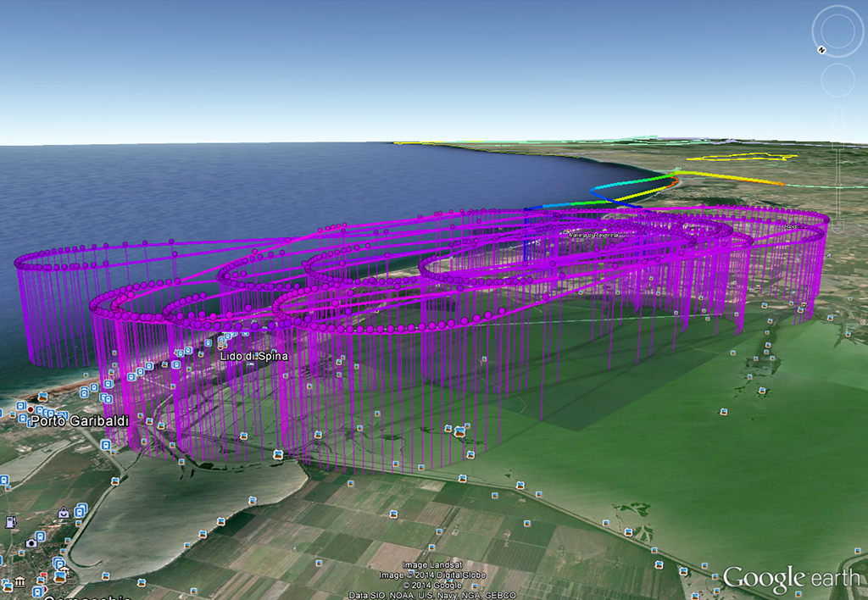Click the Marina di Ravenna label
The image size is (868, 600).
tap(593, 234)
